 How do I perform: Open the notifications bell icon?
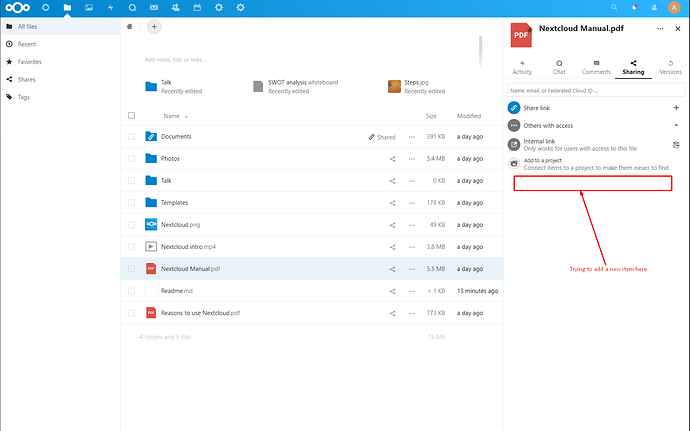tap(634, 7)
